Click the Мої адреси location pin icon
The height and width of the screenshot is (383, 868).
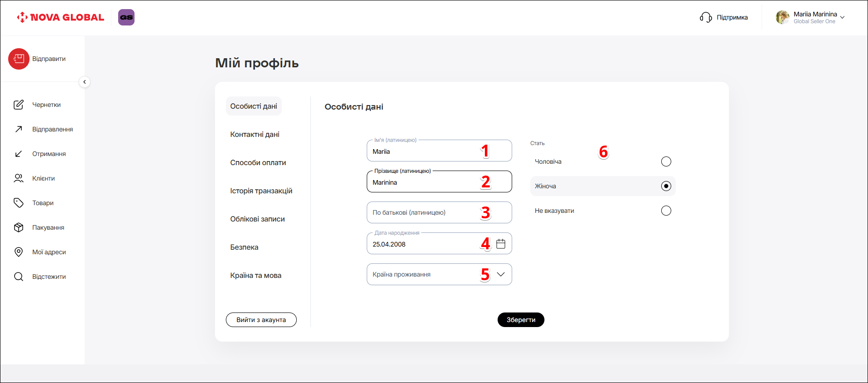(x=19, y=252)
